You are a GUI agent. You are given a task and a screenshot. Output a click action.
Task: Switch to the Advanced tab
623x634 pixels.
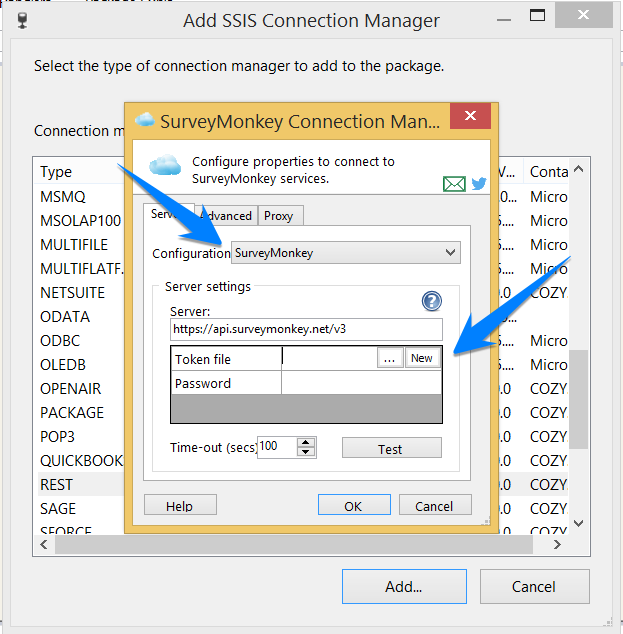(226, 216)
